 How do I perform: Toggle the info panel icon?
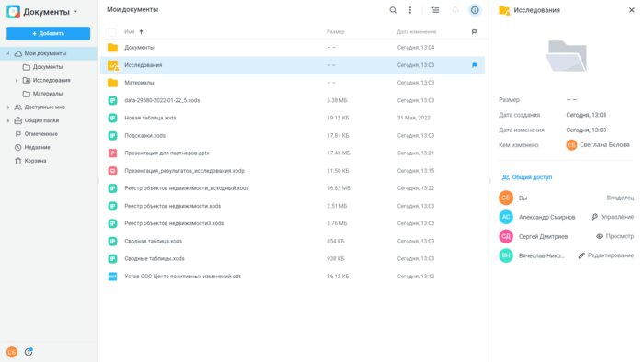[475, 10]
